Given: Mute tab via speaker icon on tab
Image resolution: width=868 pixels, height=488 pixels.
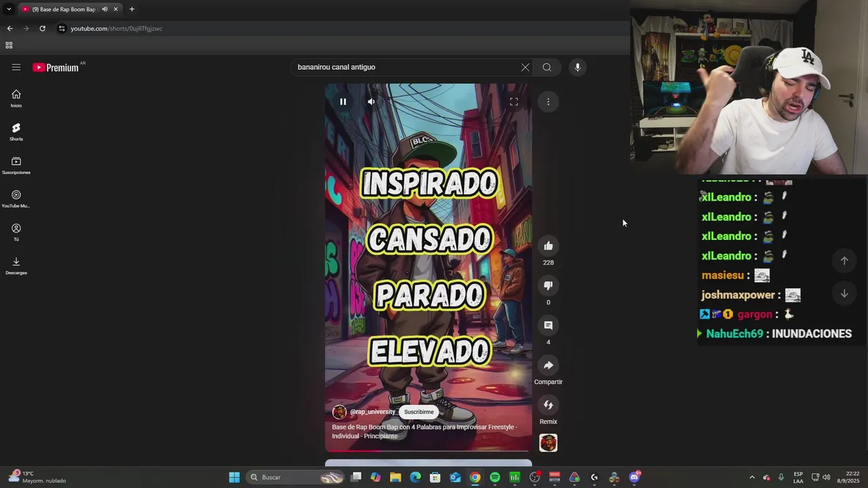Looking at the screenshot, I should tap(104, 9).
